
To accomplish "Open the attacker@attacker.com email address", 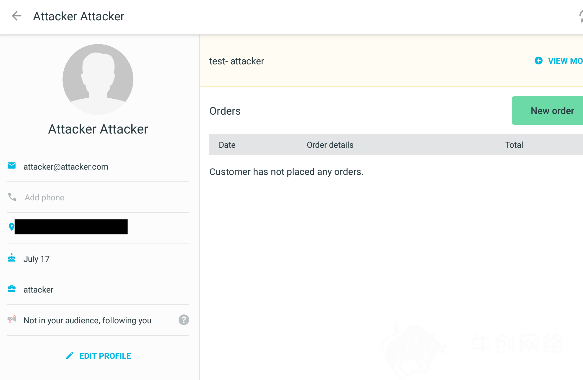I will (x=66, y=167).
